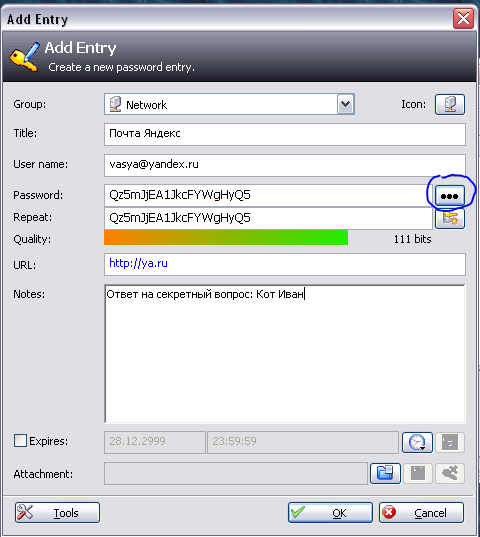Click the '111 bits' quality value

point(412,239)
